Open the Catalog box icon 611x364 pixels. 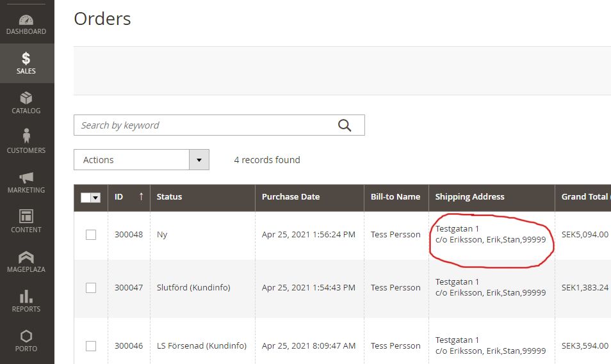tap(26, 99)
